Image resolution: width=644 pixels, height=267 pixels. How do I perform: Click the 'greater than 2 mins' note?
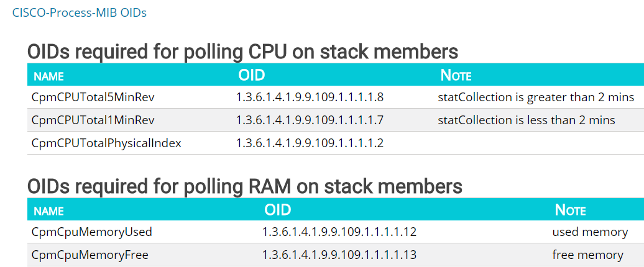(x=536, y=97)
